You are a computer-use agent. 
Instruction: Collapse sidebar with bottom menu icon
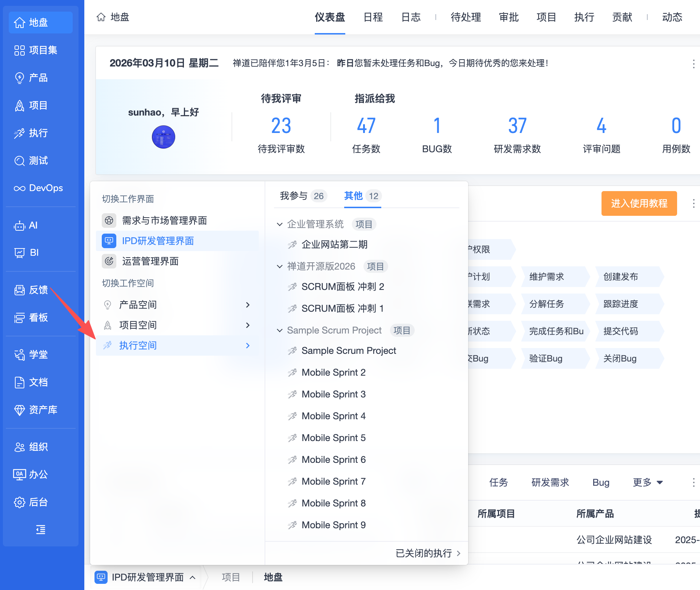pyautogui.click(x=40, y=529)
